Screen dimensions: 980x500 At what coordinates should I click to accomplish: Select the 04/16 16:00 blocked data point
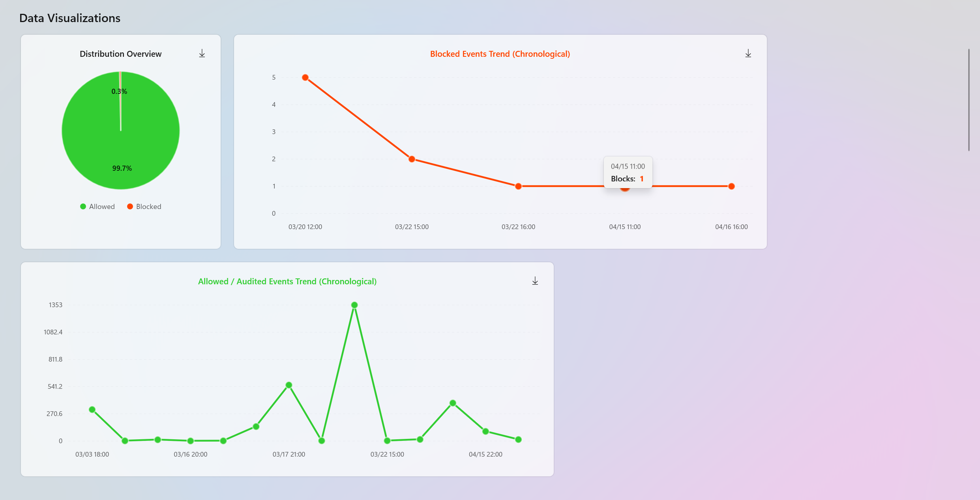tap(731, 186)
